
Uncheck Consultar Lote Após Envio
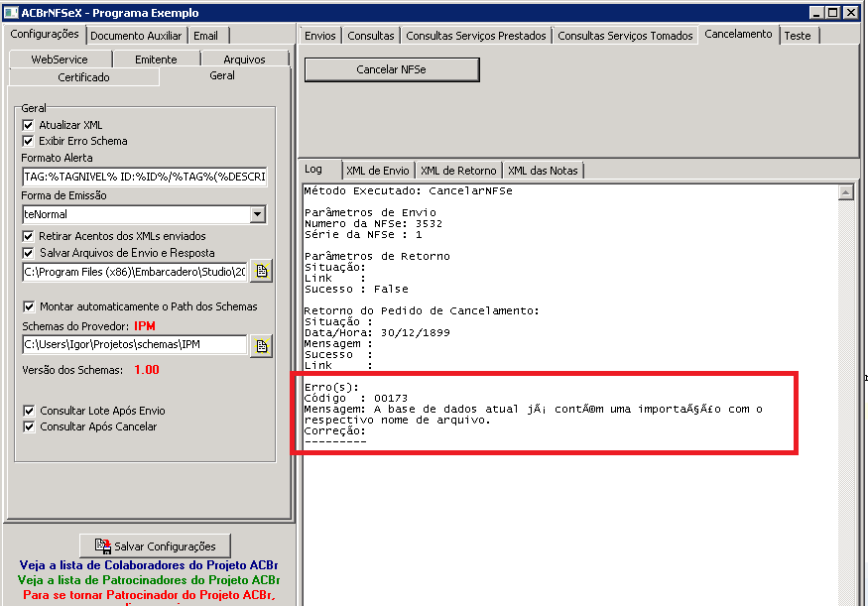(29, 411)
